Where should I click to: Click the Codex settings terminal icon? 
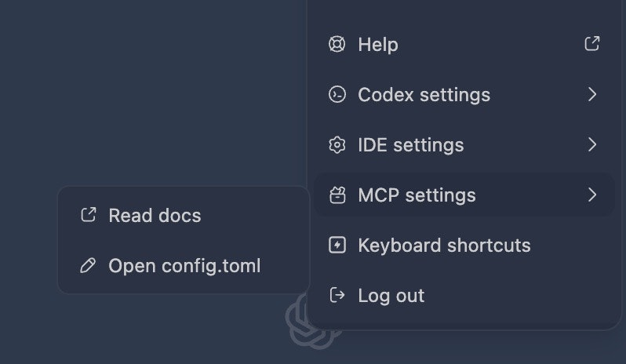pyautogui.click(x=337, y=95)
